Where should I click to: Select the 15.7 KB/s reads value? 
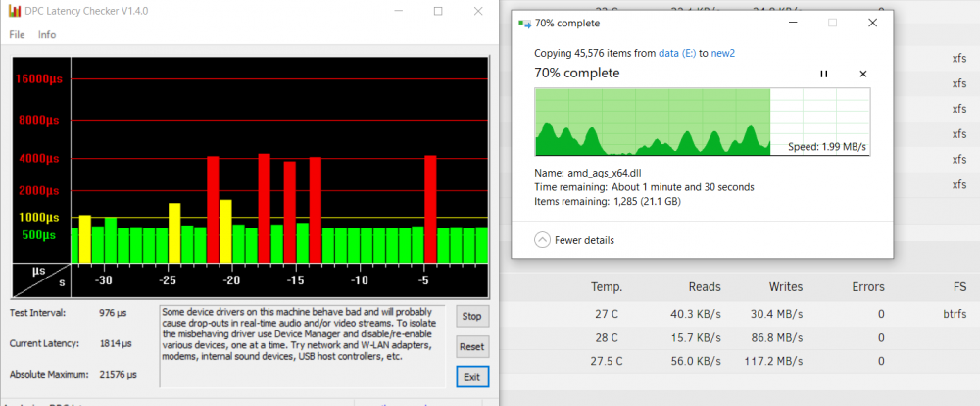tap(695, 337)
